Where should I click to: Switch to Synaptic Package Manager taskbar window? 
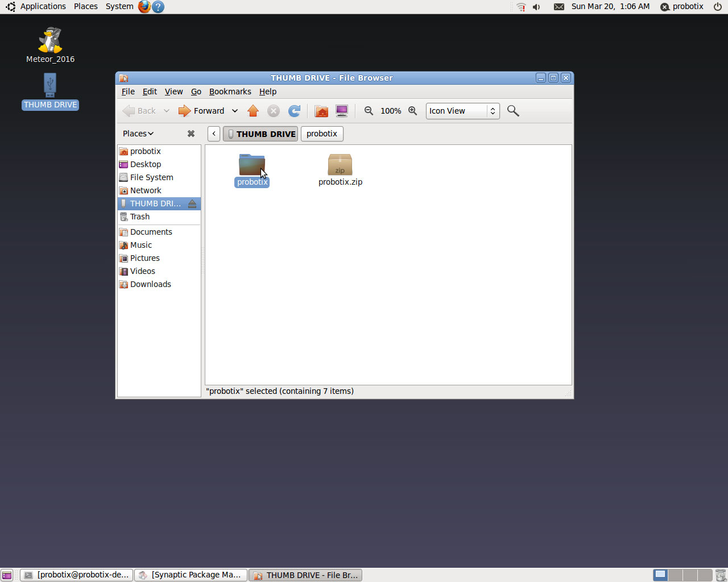click(x=191, y=575)
